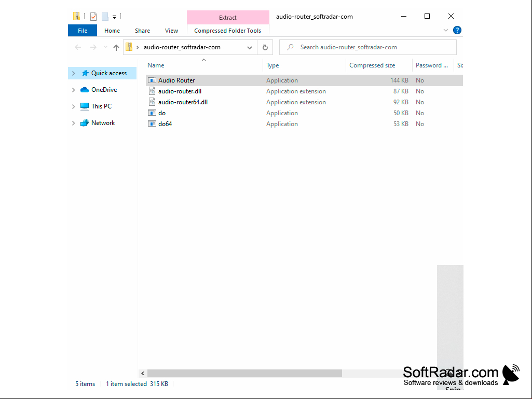Select This PC in navigation pane
Image resolution: width=532 pixels, height=399 pixels.
(102, 106)
